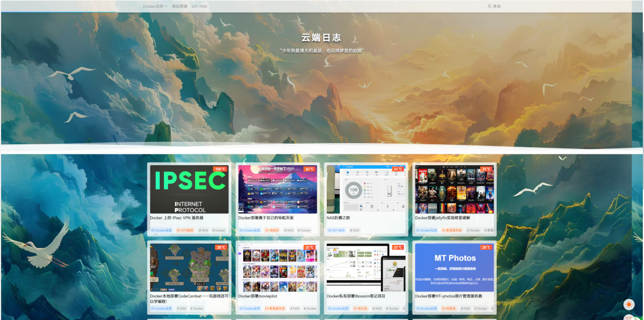The height and width of the screenshot is (320, 644).
Task: Open the CodeCombat game thumbnail
Action: click(190, 268)
